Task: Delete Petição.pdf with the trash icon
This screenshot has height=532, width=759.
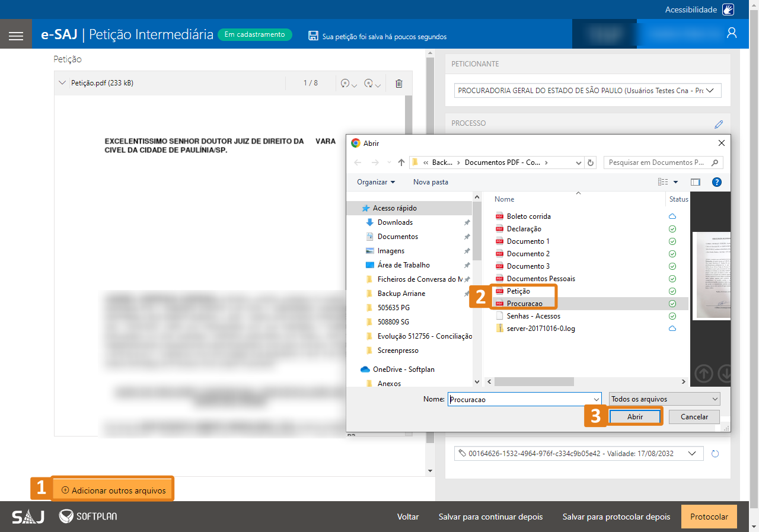Action: tap(399, 84)
